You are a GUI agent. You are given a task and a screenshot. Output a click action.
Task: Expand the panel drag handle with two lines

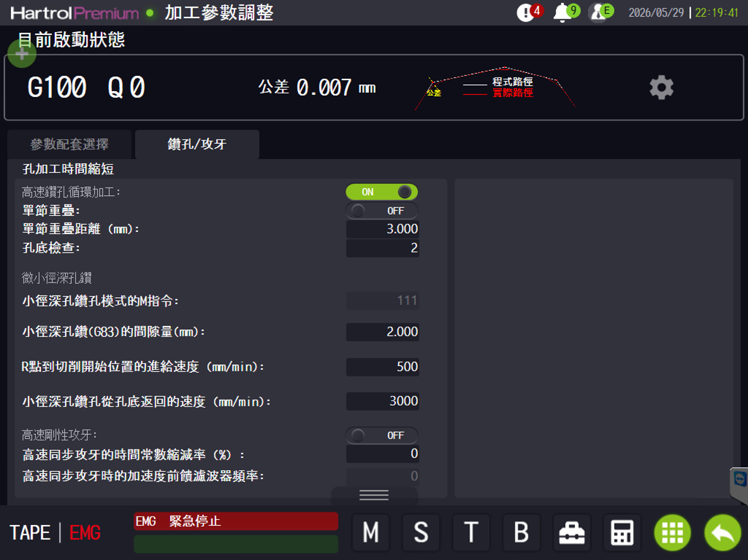374,496
